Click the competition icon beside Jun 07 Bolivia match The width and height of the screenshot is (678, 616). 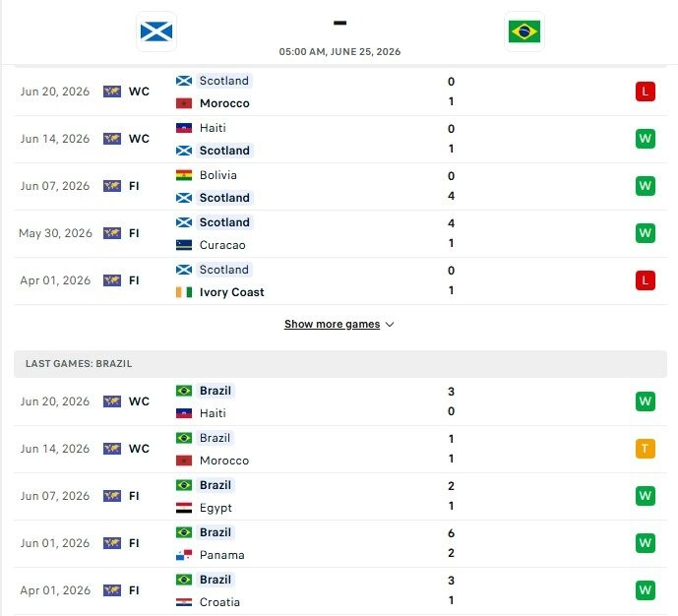(112, 186)
